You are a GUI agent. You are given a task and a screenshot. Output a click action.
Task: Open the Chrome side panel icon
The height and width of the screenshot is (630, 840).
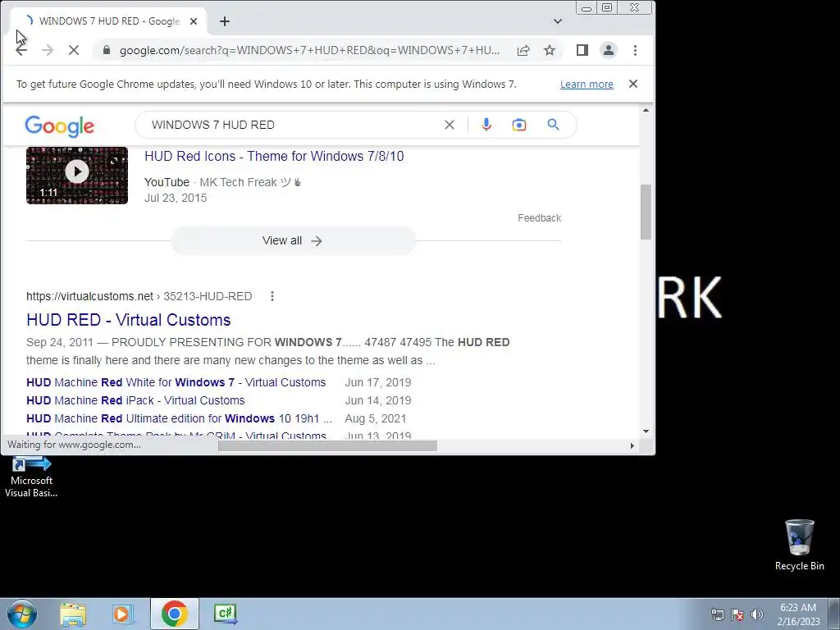tap(582, 50)
